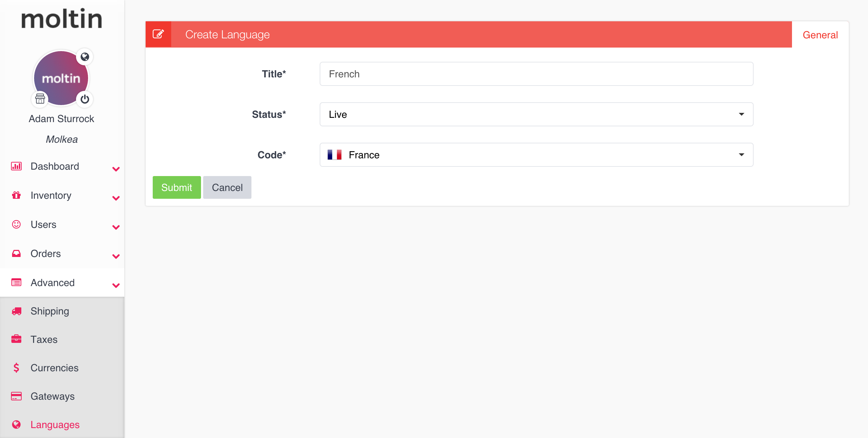The height and width of the screenshot is (438, 868).
Task: Open the Dashboard menu item
Action: click(x=62, y=166)
